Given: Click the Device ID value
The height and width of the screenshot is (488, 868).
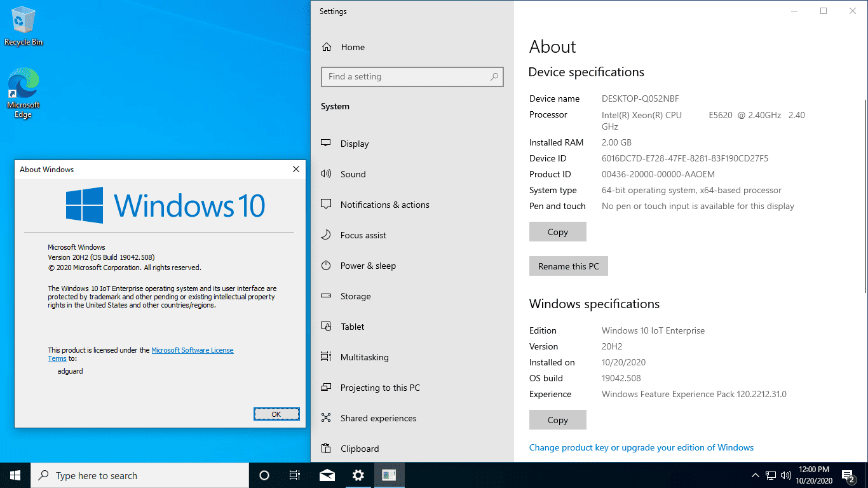Looking at the screenshot, I should [685, 158].
